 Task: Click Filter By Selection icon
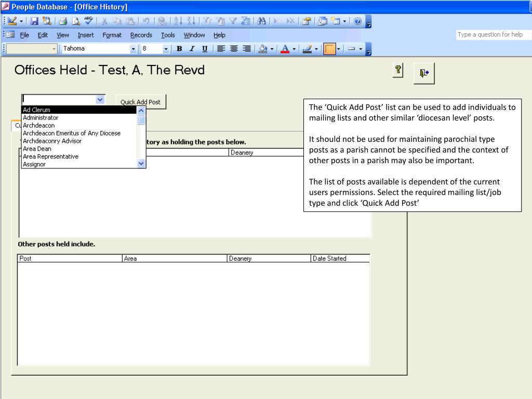(207, 21)
